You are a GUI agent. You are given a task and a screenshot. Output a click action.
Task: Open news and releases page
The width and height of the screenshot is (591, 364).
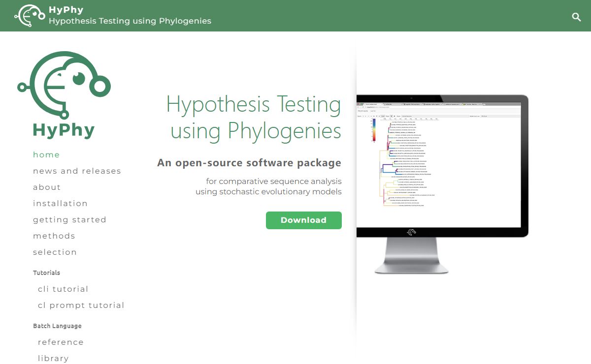(x=77, y=171)
